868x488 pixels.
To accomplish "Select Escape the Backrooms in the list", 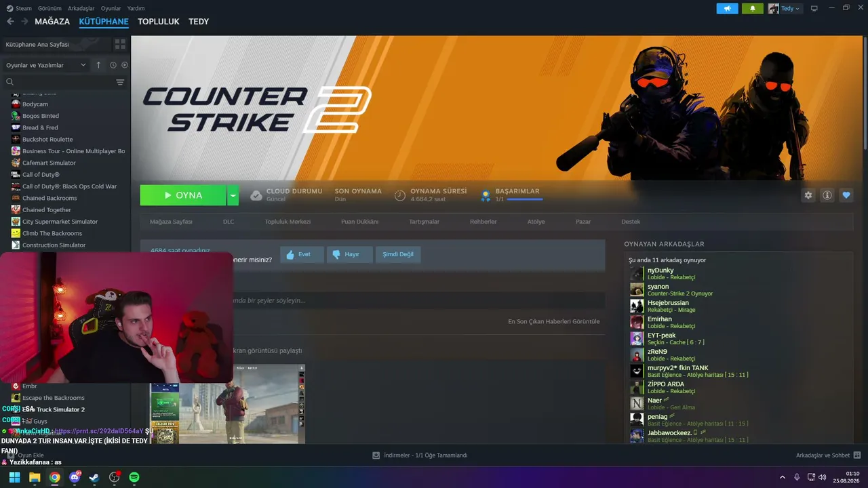I will (54, 398).
